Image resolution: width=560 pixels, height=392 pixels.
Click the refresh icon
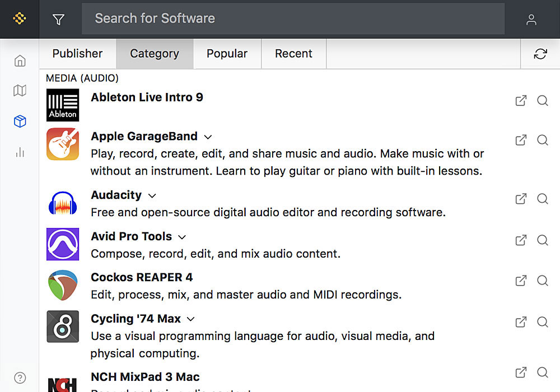[x=540, y=54]
